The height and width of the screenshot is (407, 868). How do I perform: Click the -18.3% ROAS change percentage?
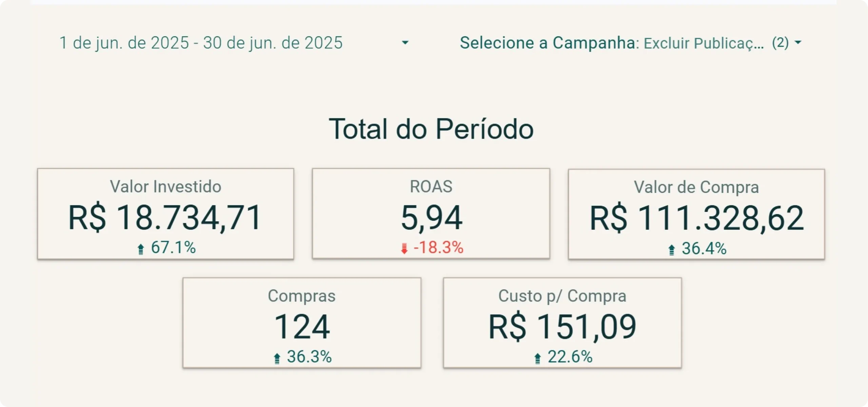click(438, 247)
